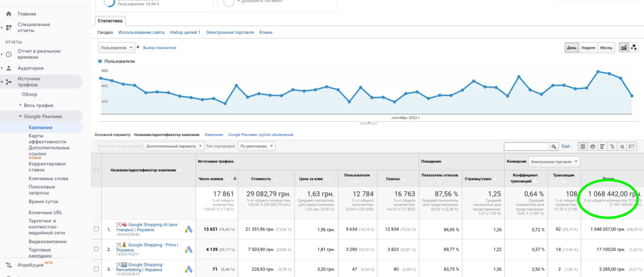Click help icon next to Сеансы column

point(404,179)
